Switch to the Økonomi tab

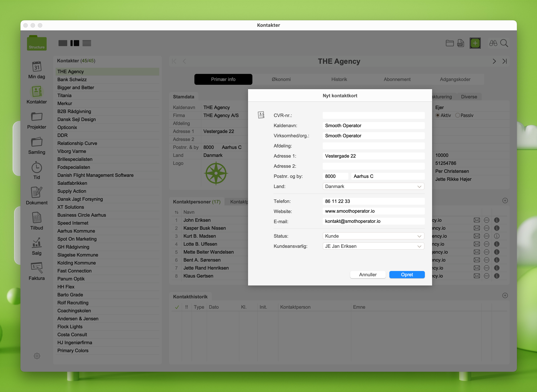pyautogui.click(x=281, y=79)
